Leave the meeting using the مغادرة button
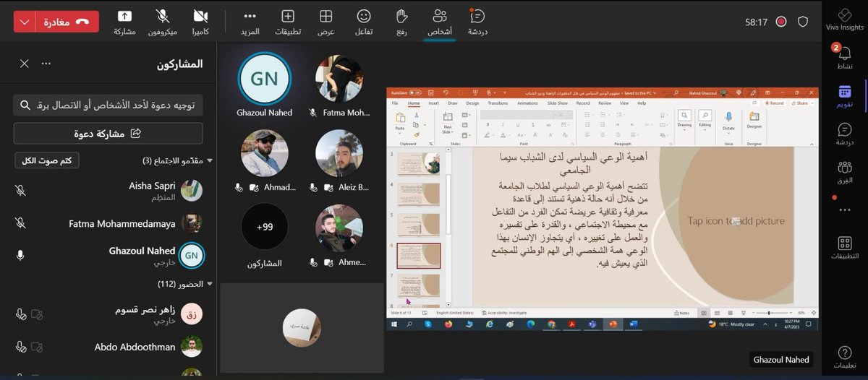This screenshot has width=868, height=380. 66,22
